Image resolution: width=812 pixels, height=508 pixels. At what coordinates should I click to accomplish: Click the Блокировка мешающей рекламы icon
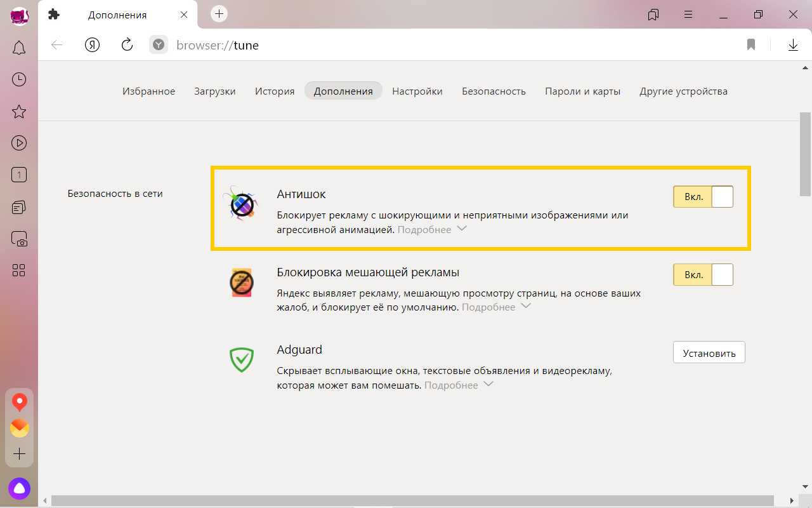(242, 283)
